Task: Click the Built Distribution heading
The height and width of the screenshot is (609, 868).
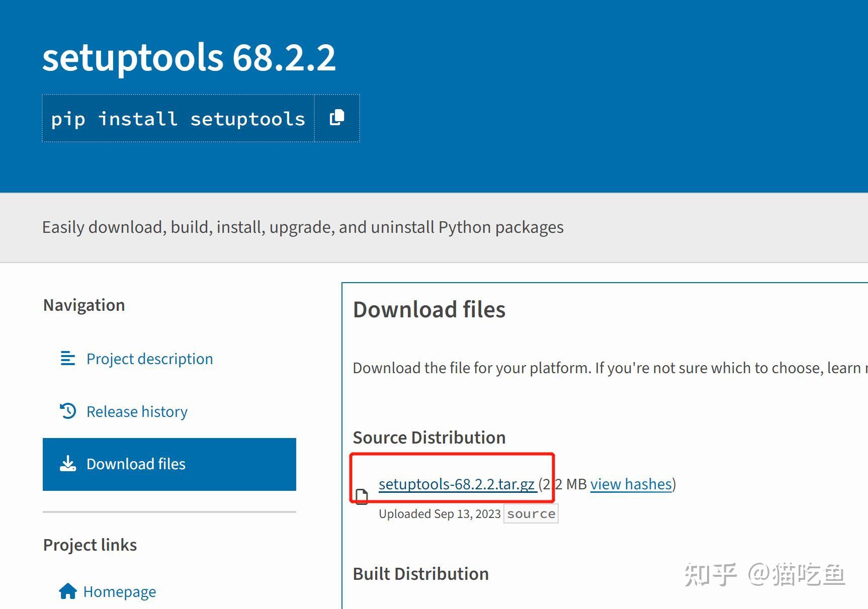Action: tap(420, 574)
